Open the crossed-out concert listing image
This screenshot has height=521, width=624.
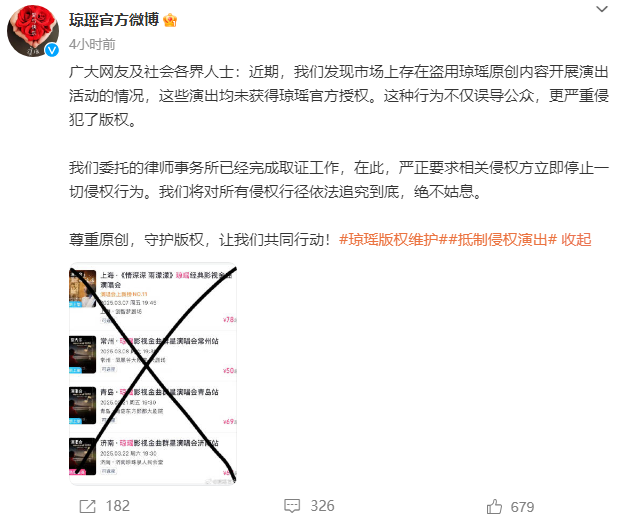pos(153,374)
